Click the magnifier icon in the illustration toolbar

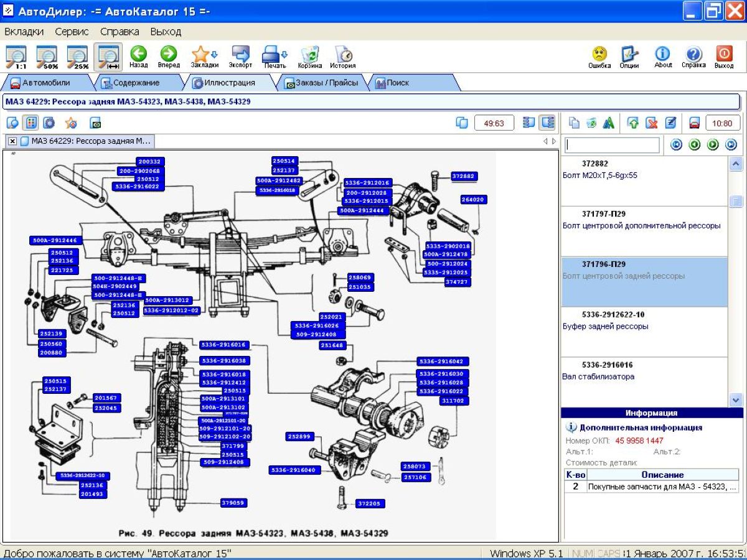coord(12,123)
